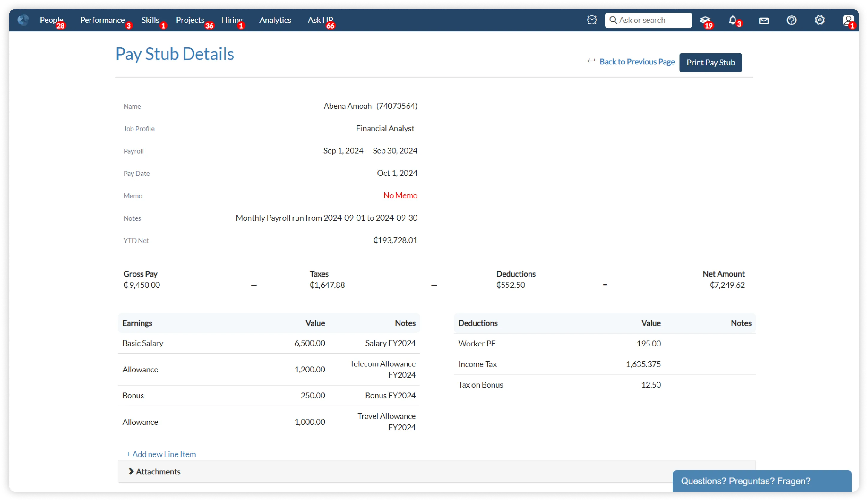Open the notifications bell icon
868x501 pixels.
732,20
